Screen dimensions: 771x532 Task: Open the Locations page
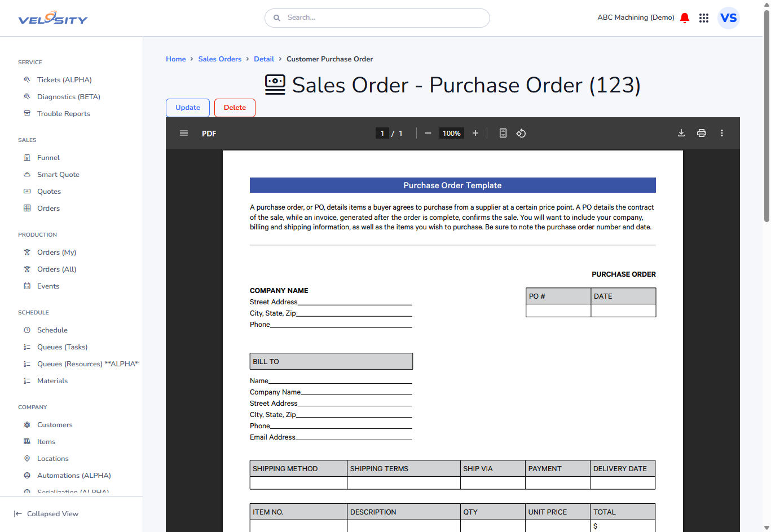click(x=53, y=459)
